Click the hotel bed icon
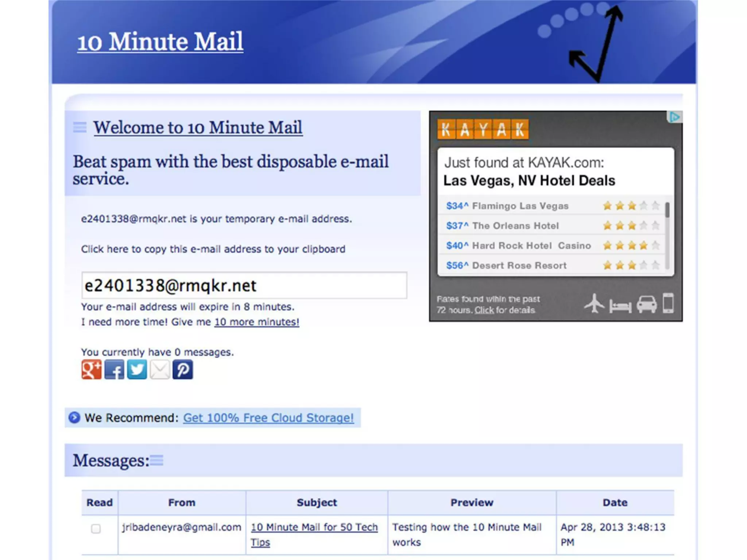Image resolution: width=747 pixels, height=560 pixels. (x=620, y=306)
